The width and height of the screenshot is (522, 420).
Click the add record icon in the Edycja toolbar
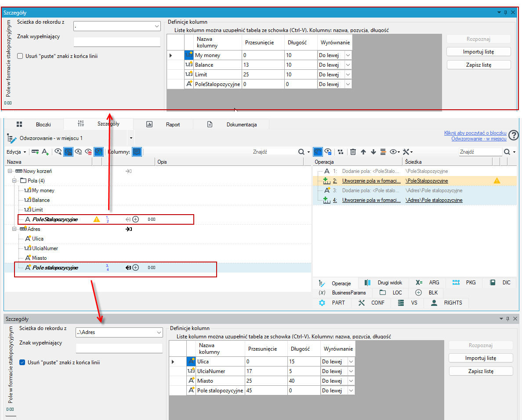[35, 152]
